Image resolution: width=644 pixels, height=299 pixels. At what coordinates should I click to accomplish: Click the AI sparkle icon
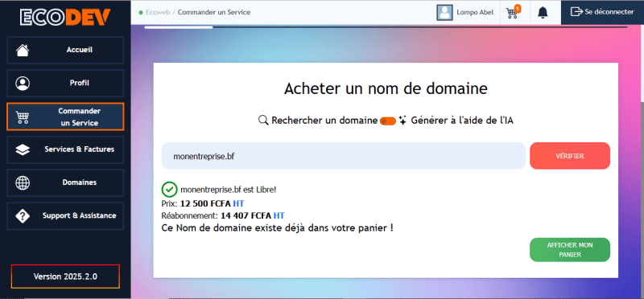[403, 121]
